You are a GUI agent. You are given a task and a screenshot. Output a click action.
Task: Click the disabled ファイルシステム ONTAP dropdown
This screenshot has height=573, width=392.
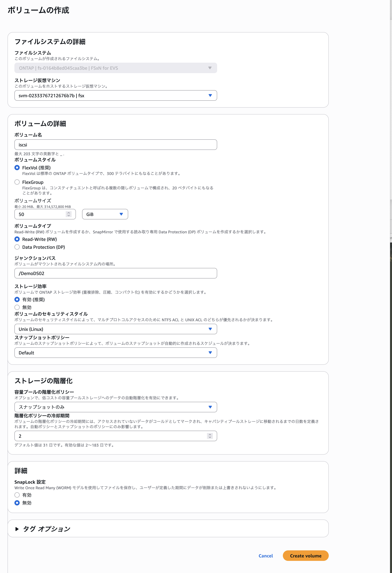point(116,68)
